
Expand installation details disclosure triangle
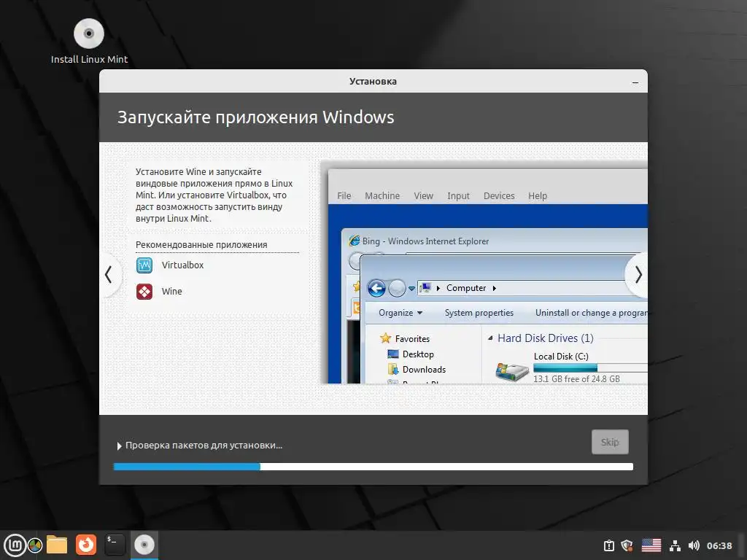[119, 446]
